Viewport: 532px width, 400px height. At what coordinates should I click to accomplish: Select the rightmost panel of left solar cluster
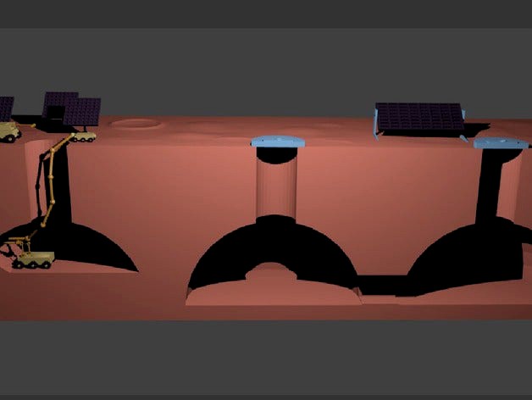coord(83,112)
